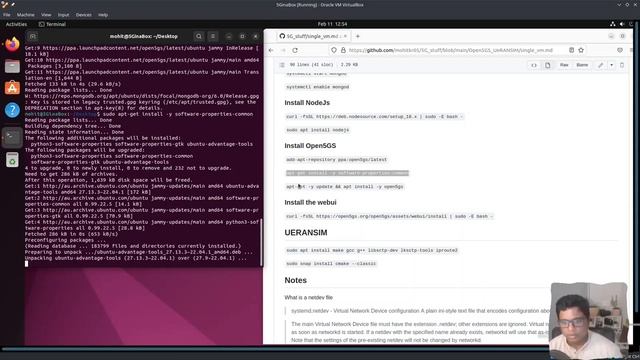Bookmark this page with the star
The height and width of the screenshot is (360, 640).
tap(581, 50)
